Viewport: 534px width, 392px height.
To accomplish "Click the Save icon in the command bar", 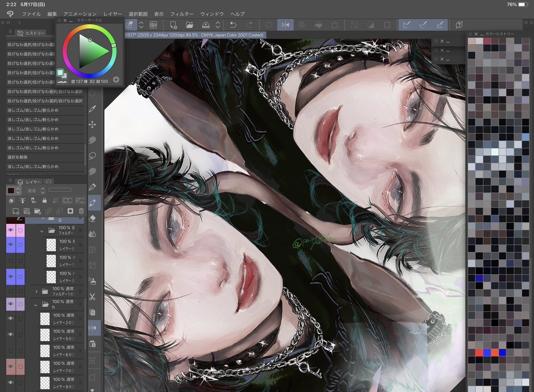I will [206, 25].
